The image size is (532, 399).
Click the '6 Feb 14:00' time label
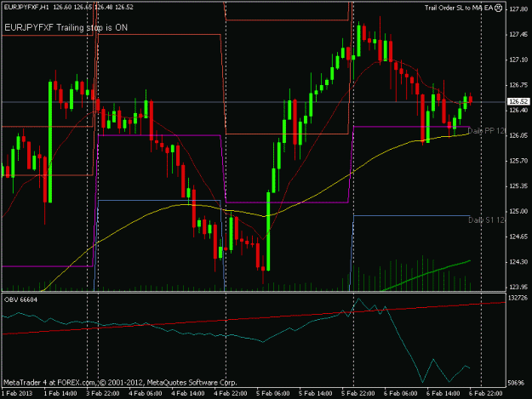click(x=443, y=394)
